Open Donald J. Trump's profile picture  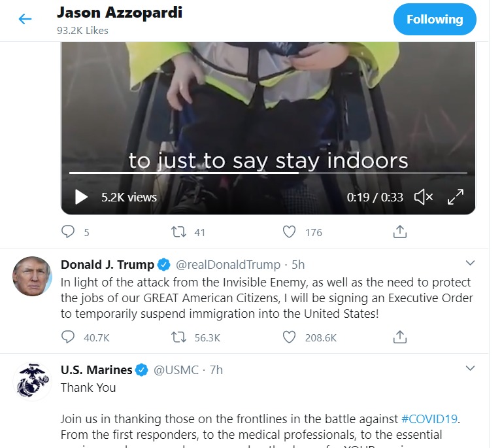32,276
